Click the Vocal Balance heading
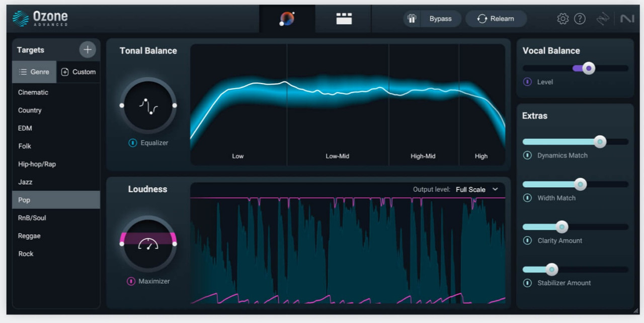 (x=551, y=51)
